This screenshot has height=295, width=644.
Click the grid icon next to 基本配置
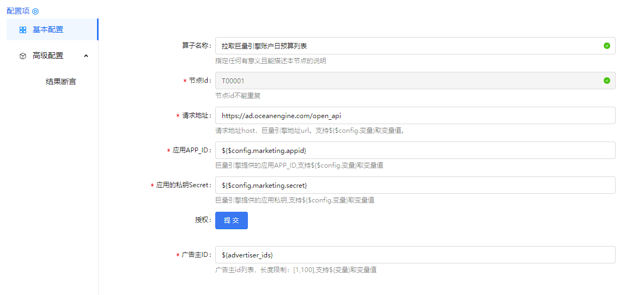[x=23, y=30]
